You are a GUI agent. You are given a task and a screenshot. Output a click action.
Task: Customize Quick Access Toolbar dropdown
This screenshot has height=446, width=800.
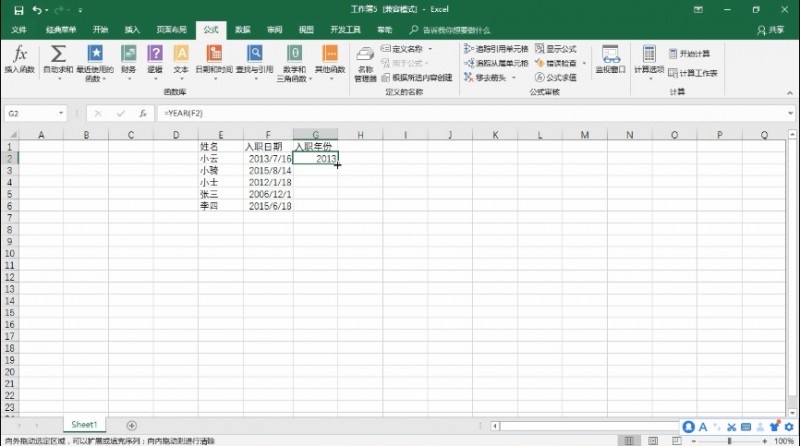click(x=80, y=10)
